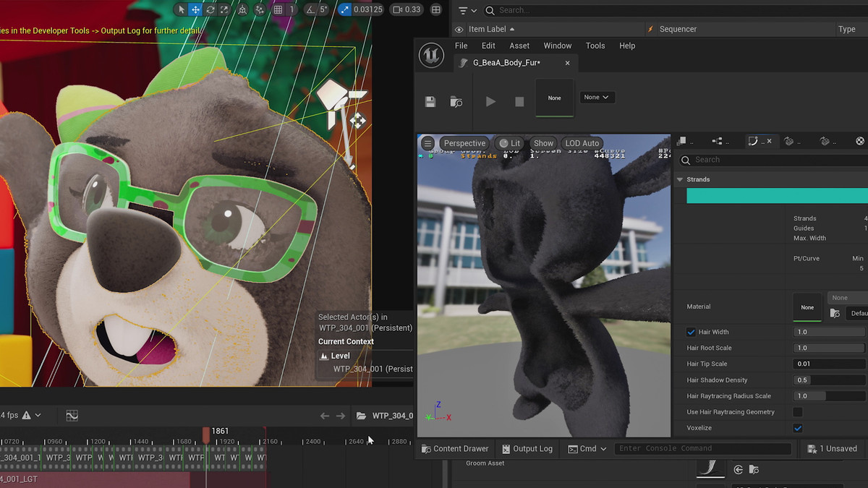
Task: Switch to the Scale gizmo tool
Action: pos(224,9)
